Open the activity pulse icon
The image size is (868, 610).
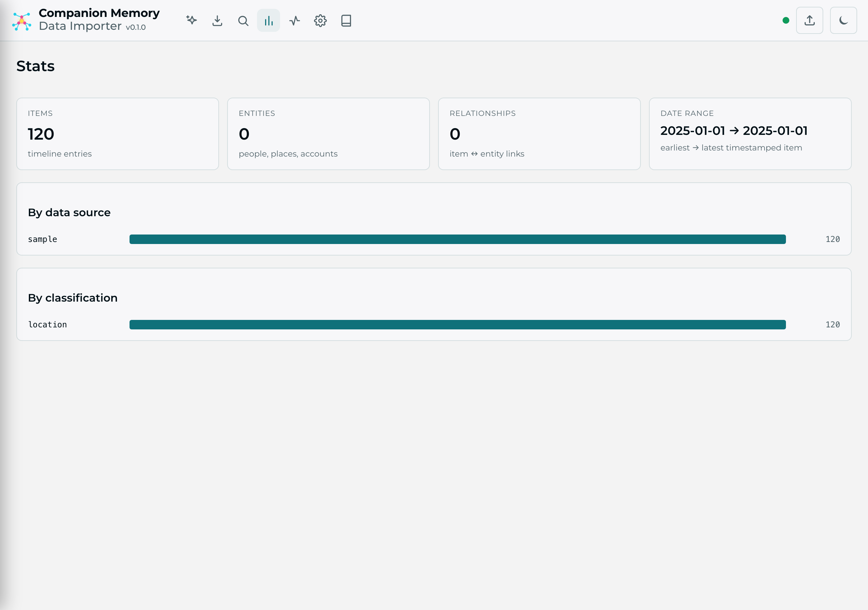click(x=295, y=20)
